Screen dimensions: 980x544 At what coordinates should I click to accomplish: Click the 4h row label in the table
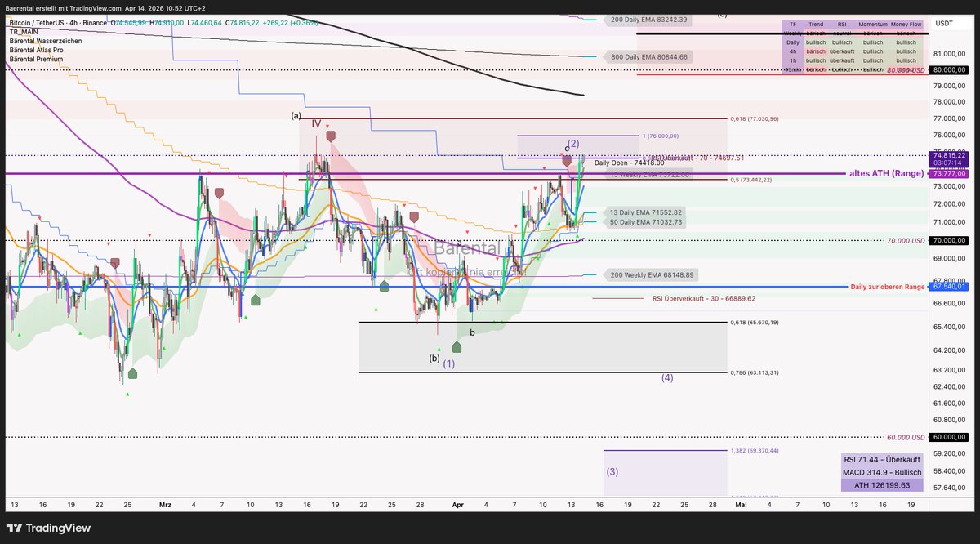tap(793, 51)
